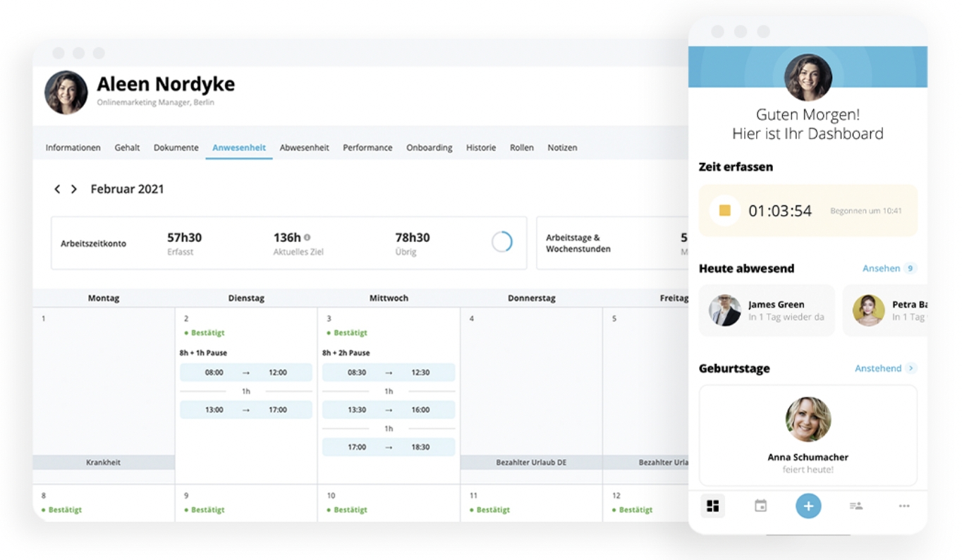The width and height of the screenshot is (962, 560).
Task: Open calendar icon in bottom bar
Action: pyautogui.click(x=760, y=506)
